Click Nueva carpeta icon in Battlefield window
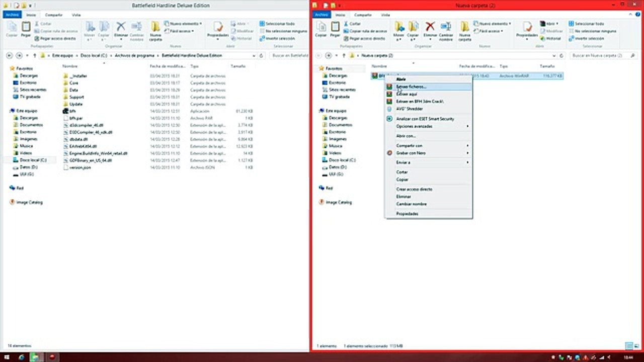This screenshot has height=362, width=644. 155,30
